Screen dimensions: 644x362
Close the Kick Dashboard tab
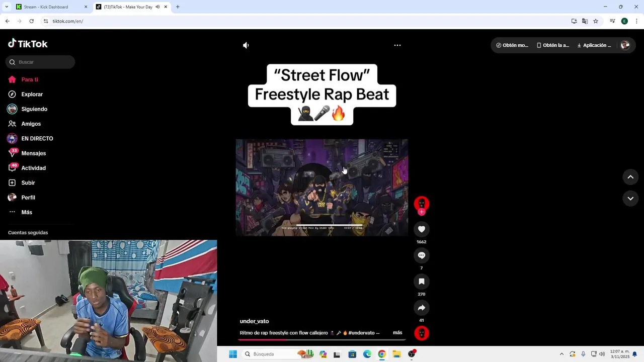86,7
